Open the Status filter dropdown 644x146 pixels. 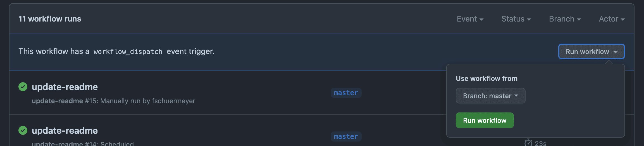516,19
